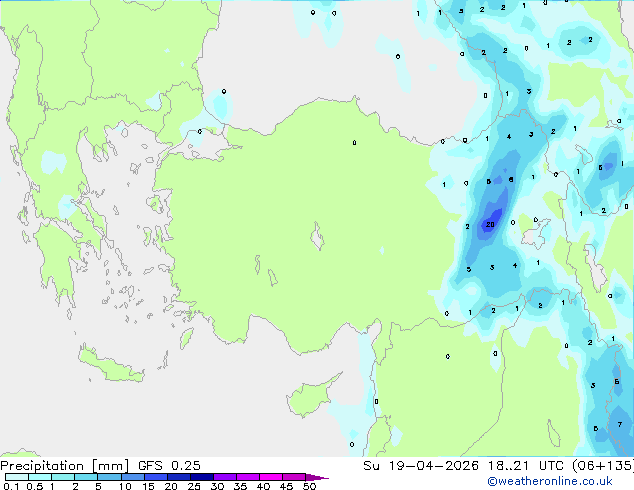Select the 1–2 mm legend swatch
This screenshot has height=490, width=634.
pos(63,477)
